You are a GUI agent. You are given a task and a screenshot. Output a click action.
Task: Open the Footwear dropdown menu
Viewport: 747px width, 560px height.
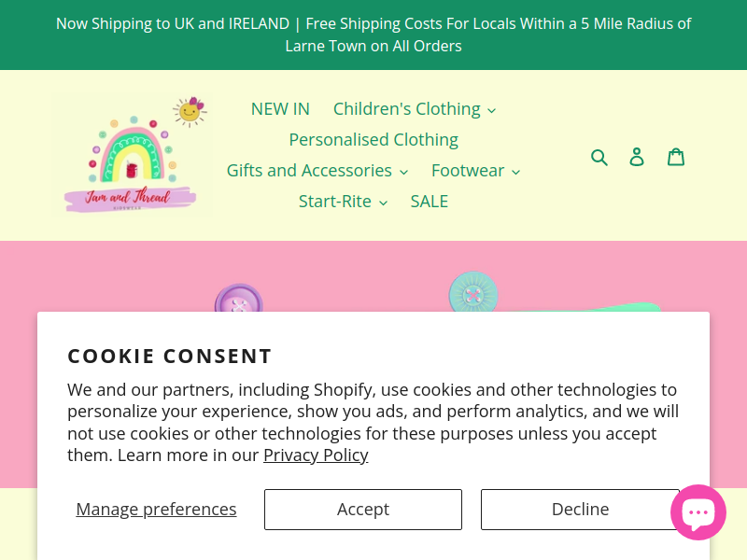475,171
